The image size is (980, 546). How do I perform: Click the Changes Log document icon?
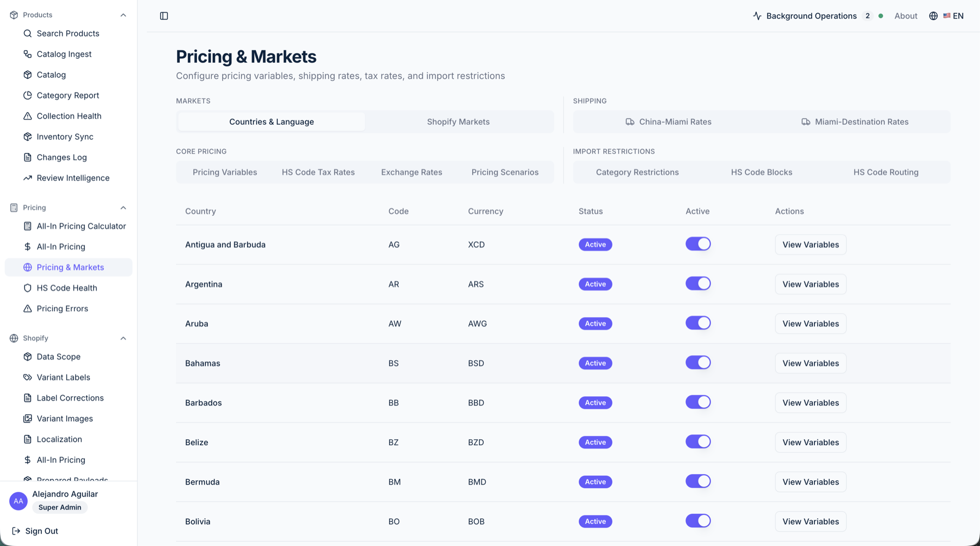click(x=28, y=157)
